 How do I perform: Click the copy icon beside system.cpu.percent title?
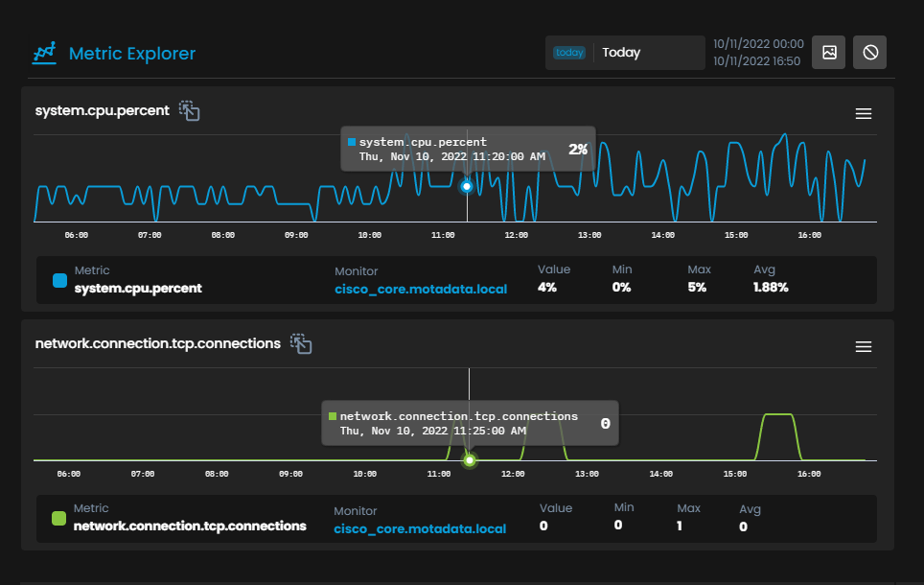(189, 110)
